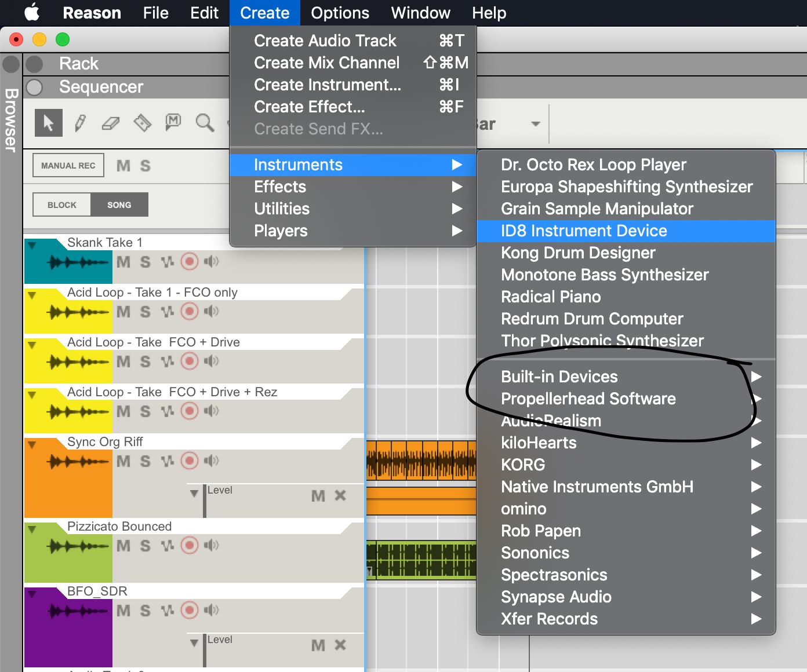Mute the Skank Take 1 track
This screenshot has width=807, height=672.
tap(123, 262)
